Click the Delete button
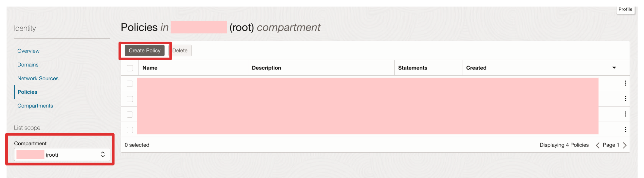 coord(180,50)
